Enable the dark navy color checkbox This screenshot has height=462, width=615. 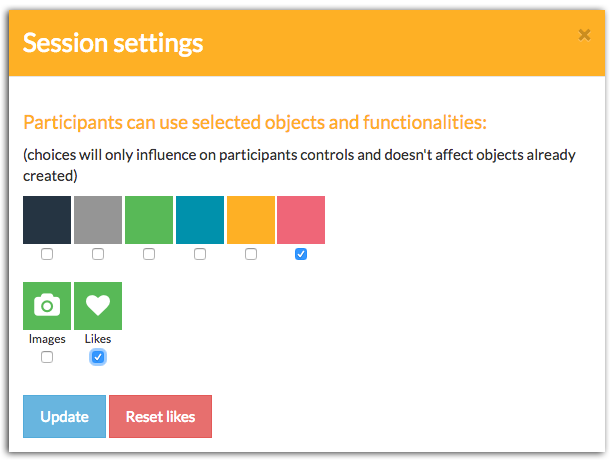tap(47, 255)
